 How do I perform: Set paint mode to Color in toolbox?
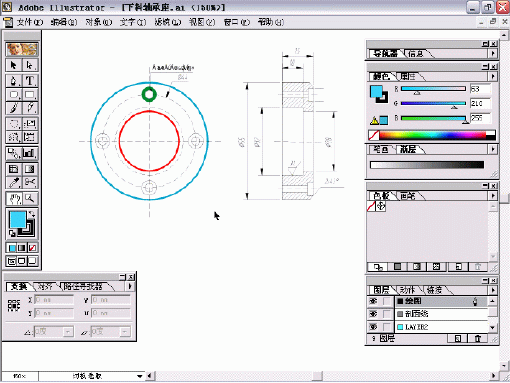[12, 248]
